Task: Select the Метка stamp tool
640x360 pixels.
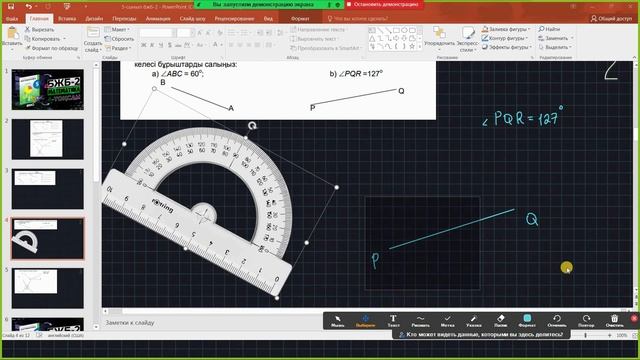Action: [x=447, y=321]
